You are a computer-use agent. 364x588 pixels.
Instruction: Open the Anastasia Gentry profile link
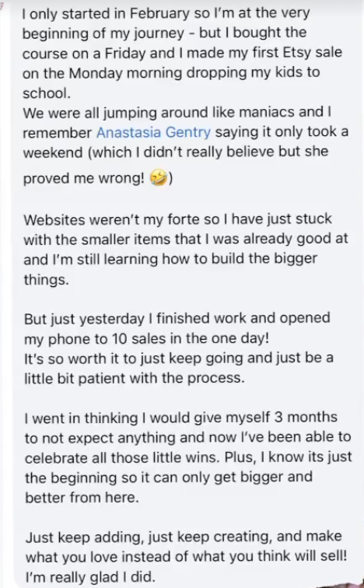pyautogui.click(x=154, y=132)
